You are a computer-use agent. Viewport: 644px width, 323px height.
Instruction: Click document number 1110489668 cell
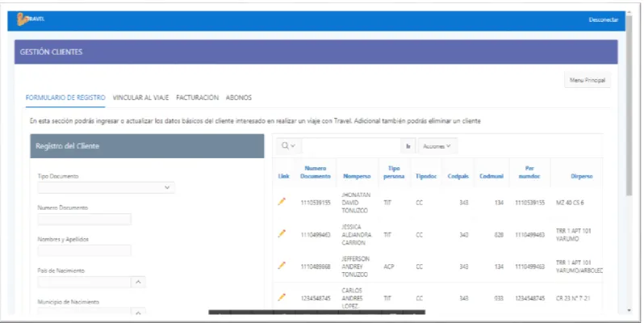click(316, 266)
